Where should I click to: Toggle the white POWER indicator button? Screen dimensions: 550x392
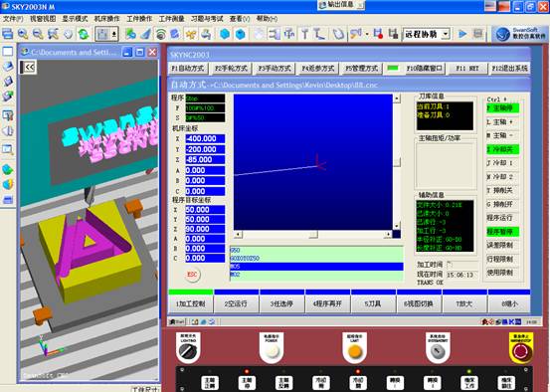click(x=272, y=350)
